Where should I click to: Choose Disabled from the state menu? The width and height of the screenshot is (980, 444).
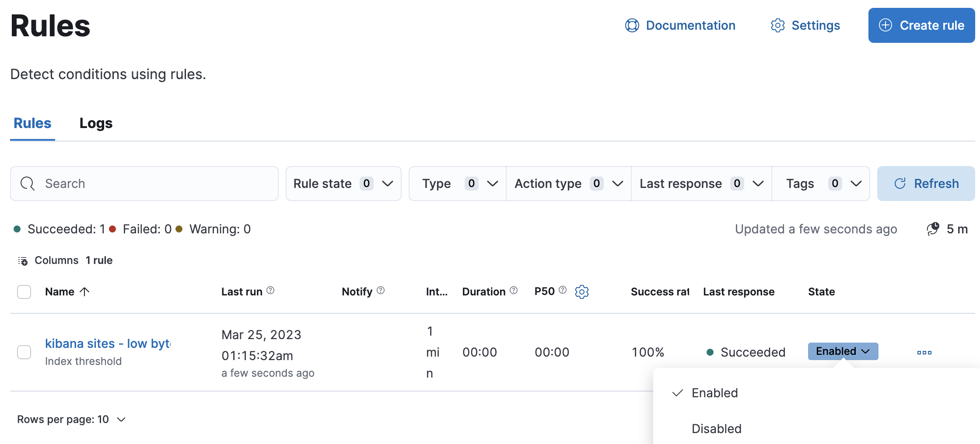(x=716, y=428)
